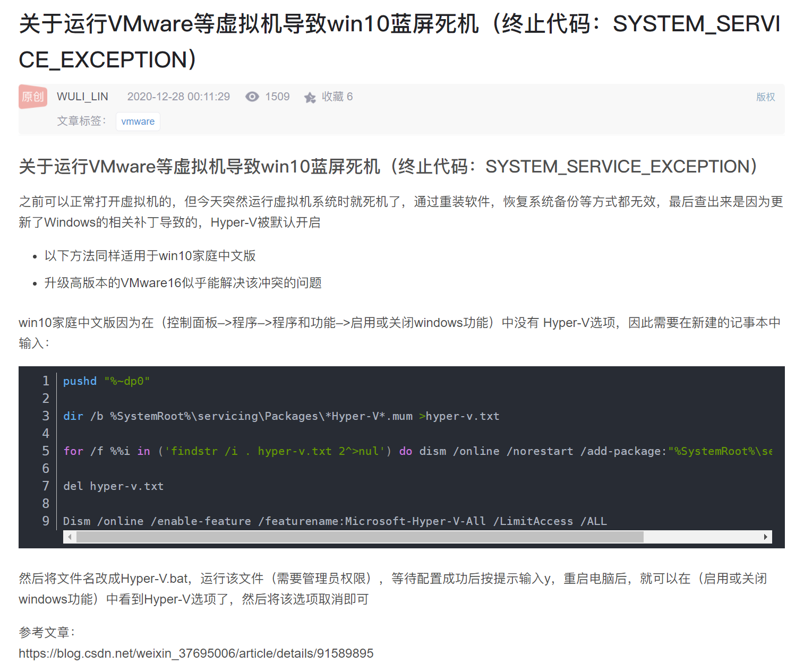This screenshot has height=672, width=804.
Task: Click 收藏 6 favorites label
Action: (337, 97)
